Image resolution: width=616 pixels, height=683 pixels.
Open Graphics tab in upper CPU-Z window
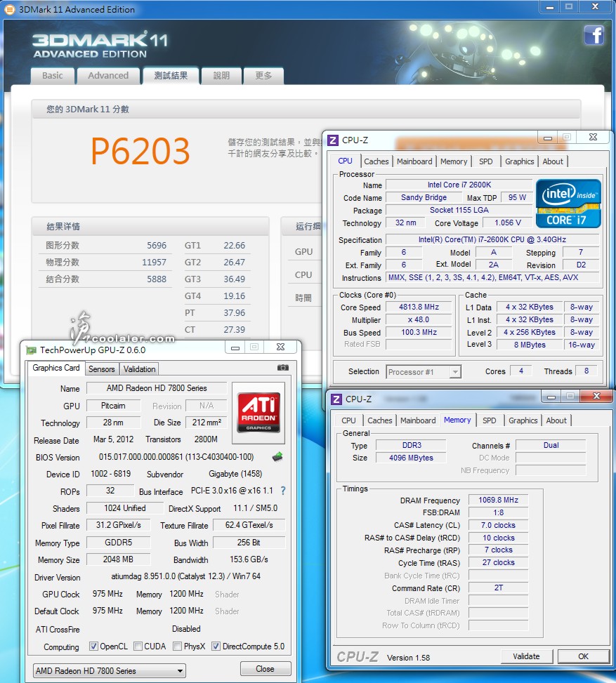pyautogui.click(x=519, y=161)
